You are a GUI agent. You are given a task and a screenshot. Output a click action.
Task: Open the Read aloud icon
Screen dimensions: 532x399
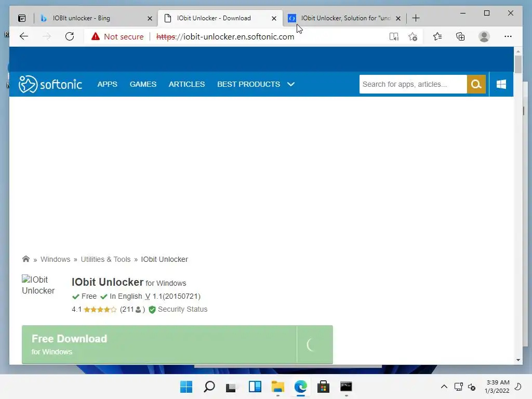[394, 36]
